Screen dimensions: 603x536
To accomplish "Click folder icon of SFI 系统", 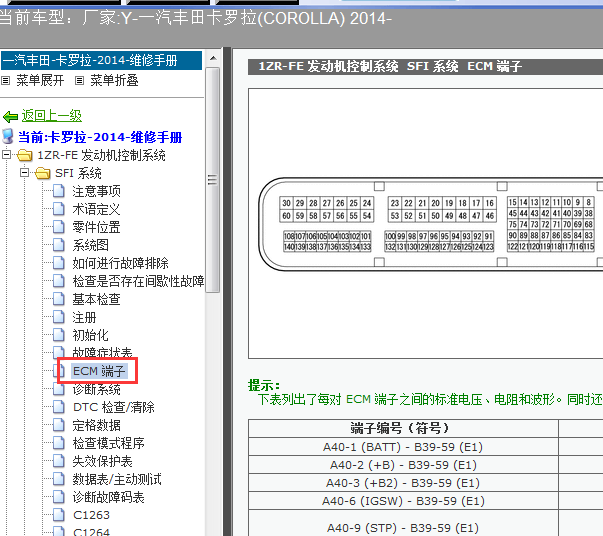I will [x=43, y=173].
